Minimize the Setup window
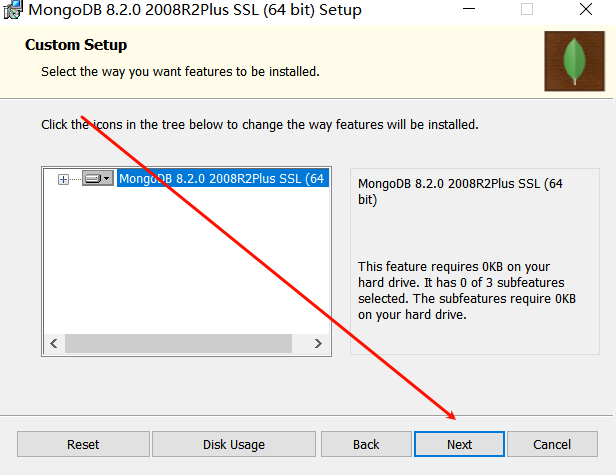Screen dimensions: 616x475 coord(469,9)
